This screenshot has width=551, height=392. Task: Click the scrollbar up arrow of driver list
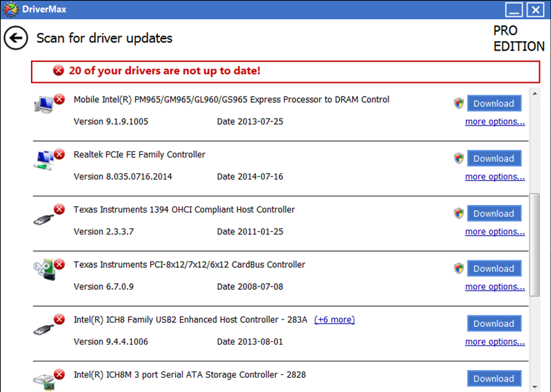coord(535,94)
